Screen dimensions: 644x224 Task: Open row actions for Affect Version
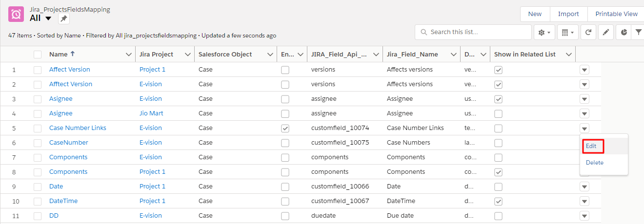coord(584,70)
